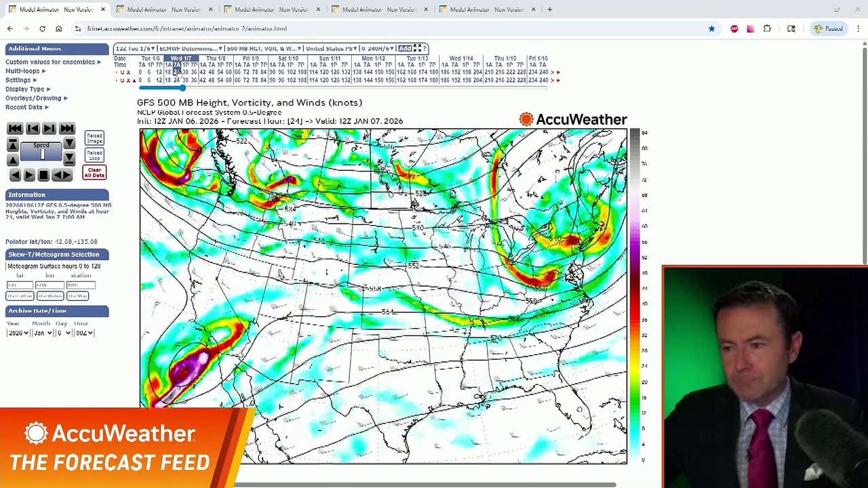Click the station input field

tap(81, 285)
